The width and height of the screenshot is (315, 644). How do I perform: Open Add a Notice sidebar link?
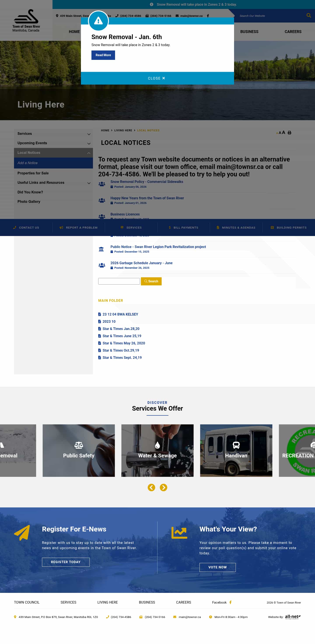(x=53, y=163)
